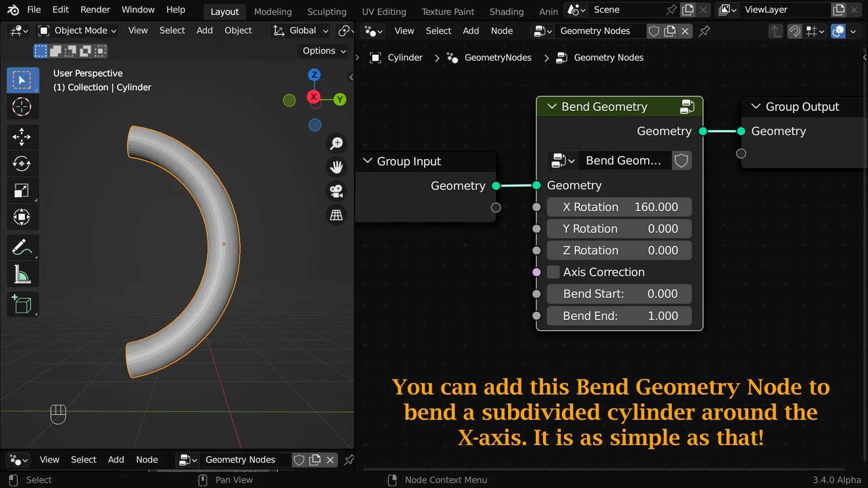Viewport: 868px width, 488px height.
Task: Click the X Rotation slider showing 160.000
Action: pos(618,207)
